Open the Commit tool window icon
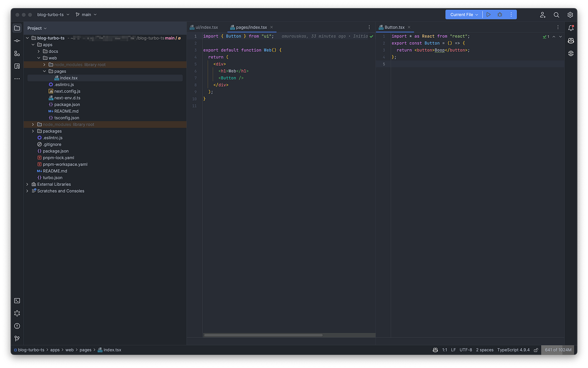This screenshot has height=368, width=588. point(17,41)
